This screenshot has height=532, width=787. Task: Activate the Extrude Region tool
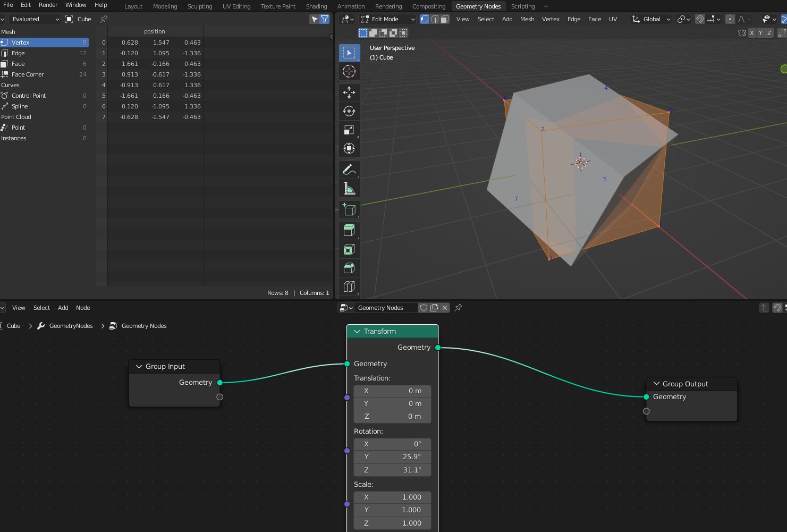349,231
